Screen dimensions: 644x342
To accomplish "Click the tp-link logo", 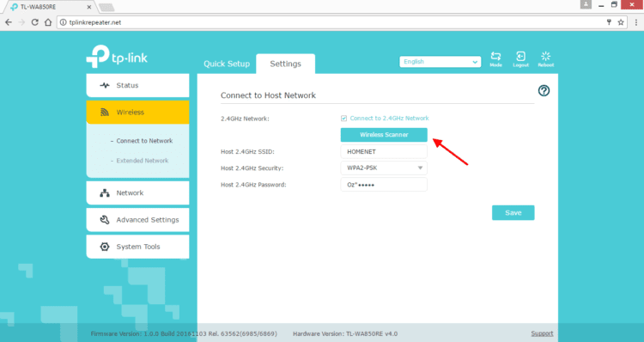I will click(x=117, y=57).
